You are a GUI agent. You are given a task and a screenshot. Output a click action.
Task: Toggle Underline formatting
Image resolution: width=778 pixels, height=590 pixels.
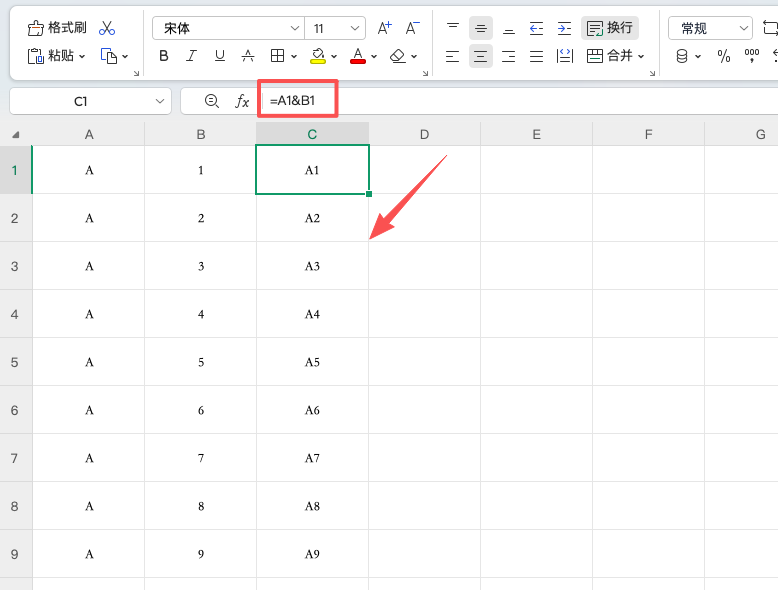220,56
